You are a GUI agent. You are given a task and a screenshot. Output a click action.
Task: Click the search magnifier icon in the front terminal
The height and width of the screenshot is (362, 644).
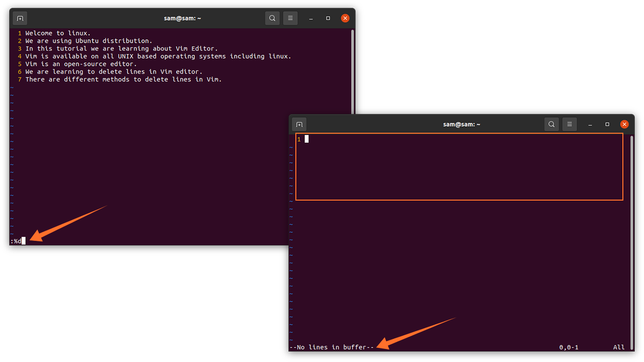[x=551, y=124]
